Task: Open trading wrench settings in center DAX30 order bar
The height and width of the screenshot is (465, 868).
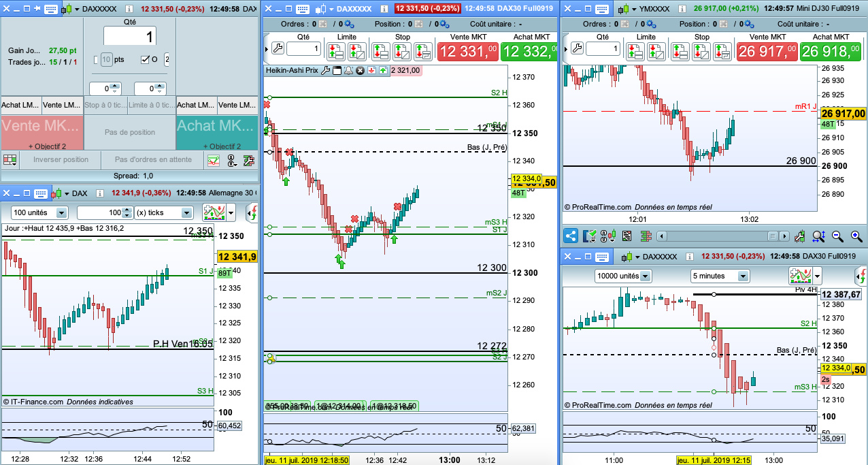Action: click(277, 49)
